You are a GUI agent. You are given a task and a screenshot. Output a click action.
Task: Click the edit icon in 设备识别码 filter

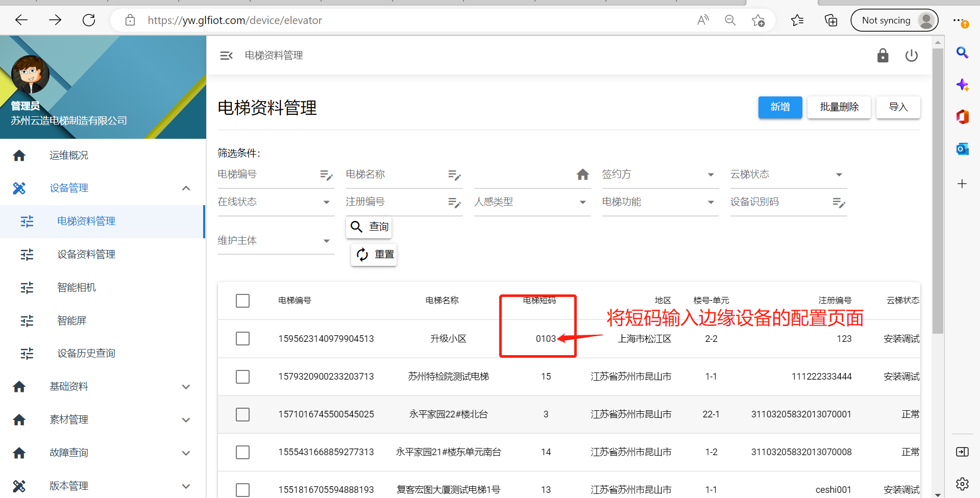tap(838, 203)
